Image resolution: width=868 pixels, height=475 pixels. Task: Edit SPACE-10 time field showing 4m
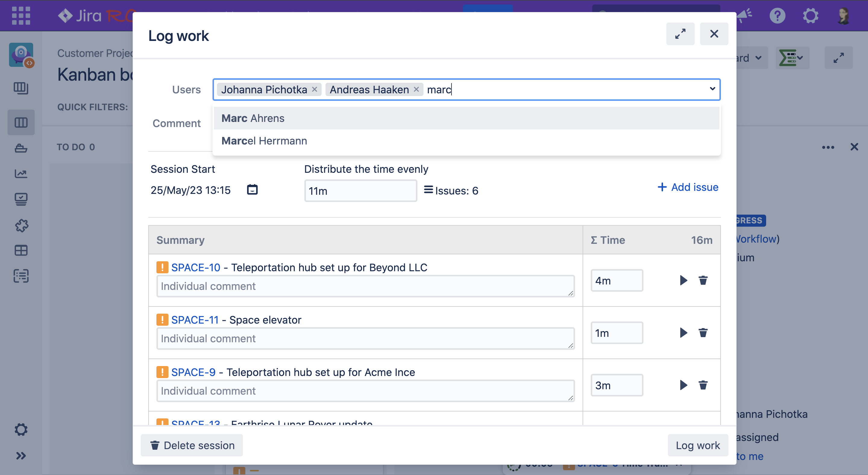click(x=616, y=281)
